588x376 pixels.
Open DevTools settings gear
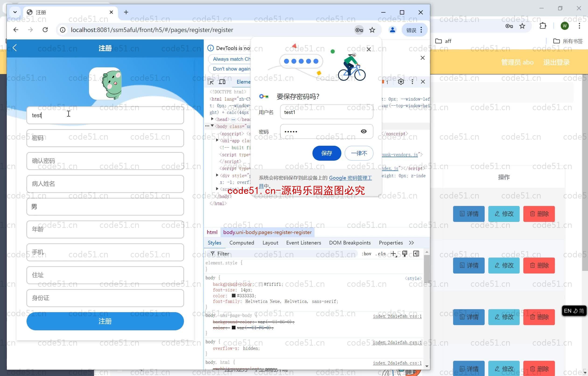401,82
